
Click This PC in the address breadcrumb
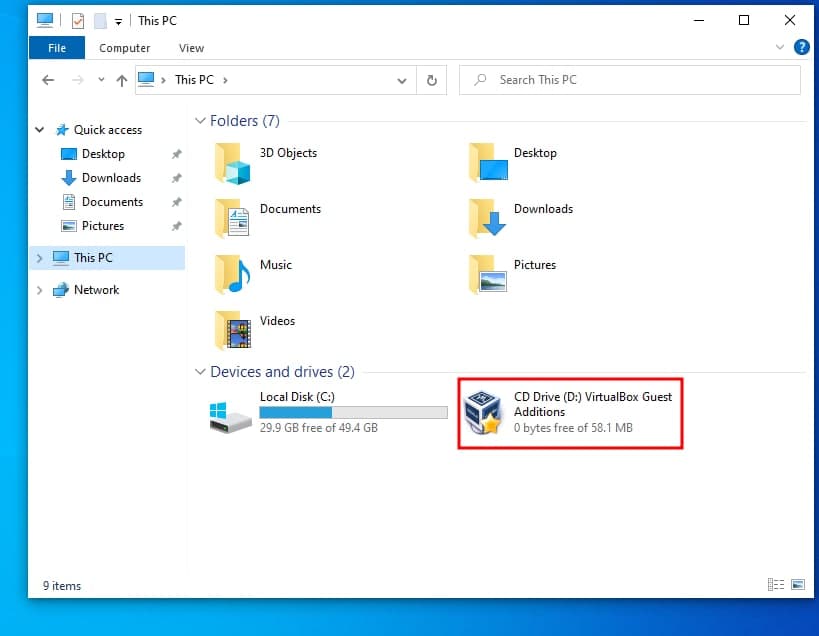click(x=194, y=80)
